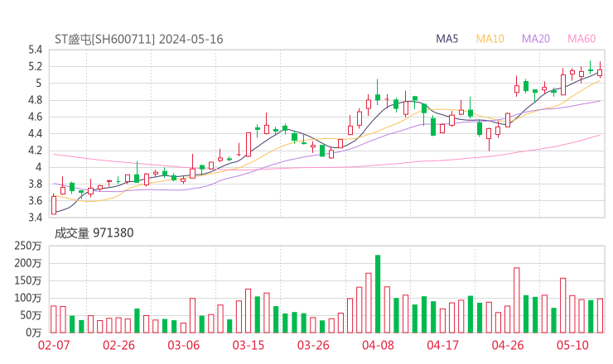Click the 4.2 price axis label
613x364 pixels.
[35, 151]
